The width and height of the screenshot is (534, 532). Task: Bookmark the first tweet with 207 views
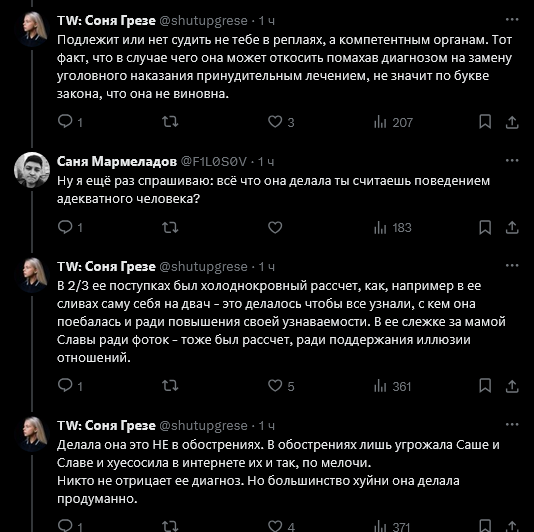[x=485, y=122]
